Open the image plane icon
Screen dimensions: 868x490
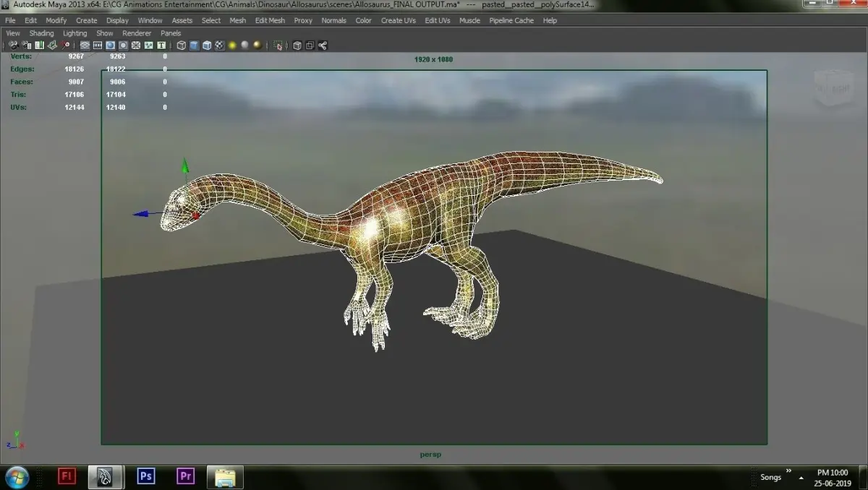(52, 46)
